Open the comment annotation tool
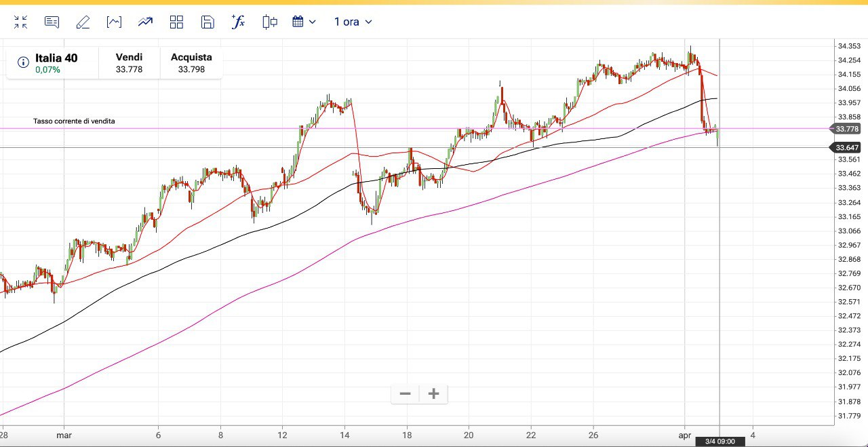868x447 pixels. [52, 22]
